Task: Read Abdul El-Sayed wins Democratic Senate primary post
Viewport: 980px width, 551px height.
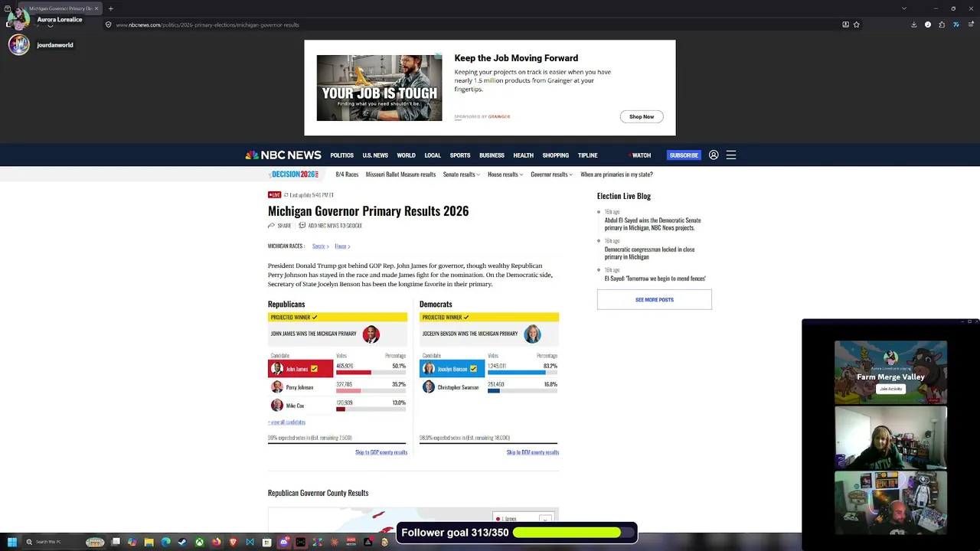Action: pos(653,223)
